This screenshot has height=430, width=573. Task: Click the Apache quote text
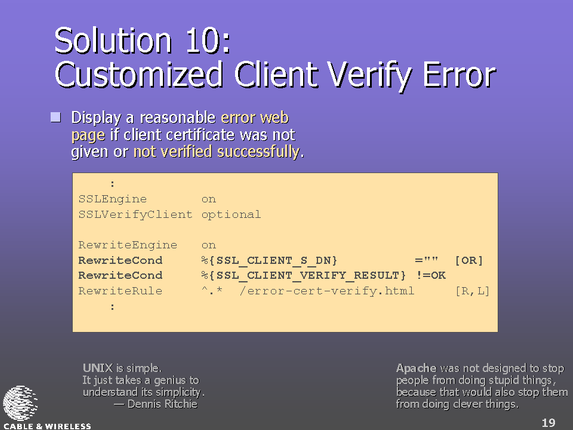tap(482, 386)
